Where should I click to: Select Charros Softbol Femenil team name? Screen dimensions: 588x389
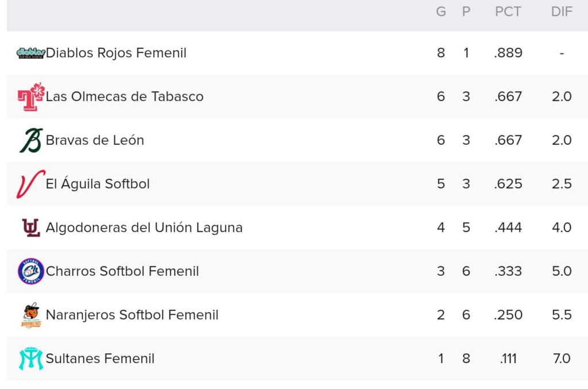pos(122,271)
